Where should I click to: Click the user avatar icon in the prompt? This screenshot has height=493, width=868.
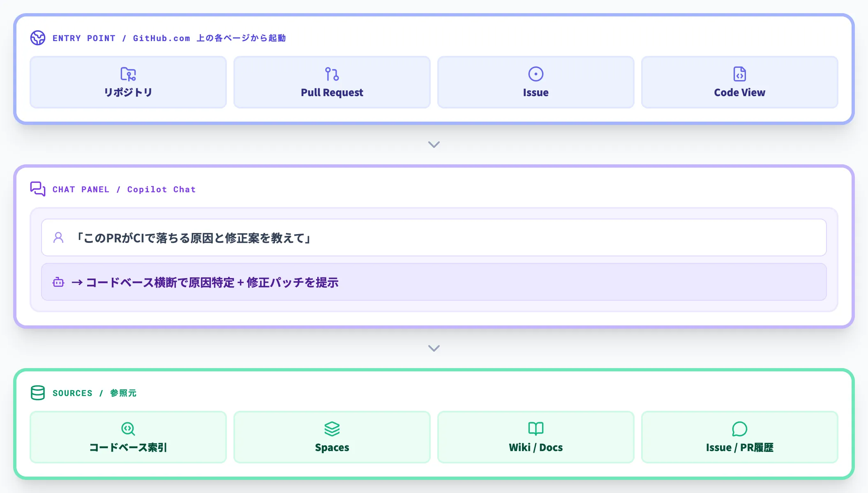pos(58,237)
